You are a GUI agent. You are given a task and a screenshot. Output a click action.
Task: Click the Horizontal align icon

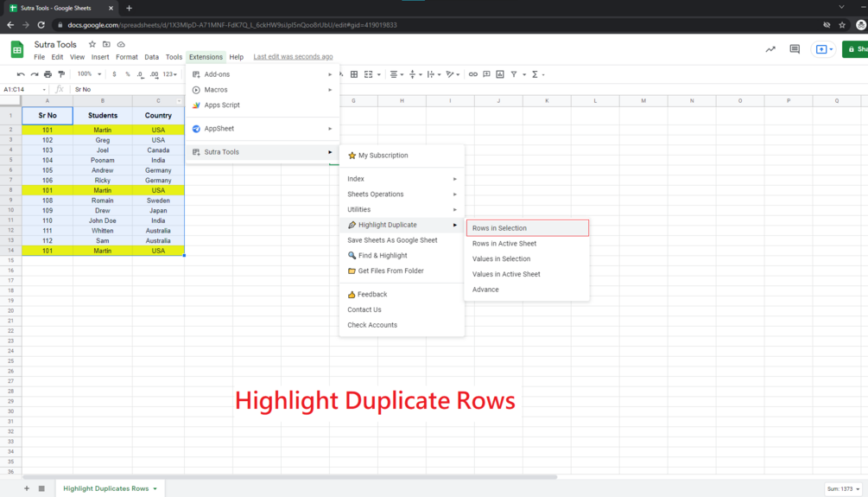(394, 74)
